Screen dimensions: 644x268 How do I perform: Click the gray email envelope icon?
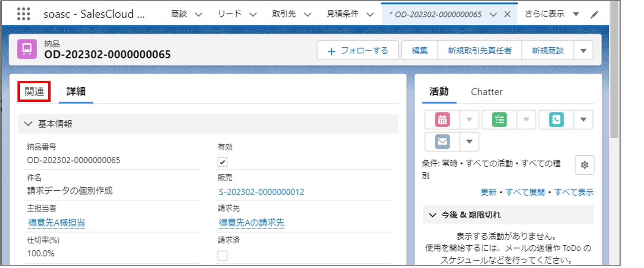click(442, 141)
